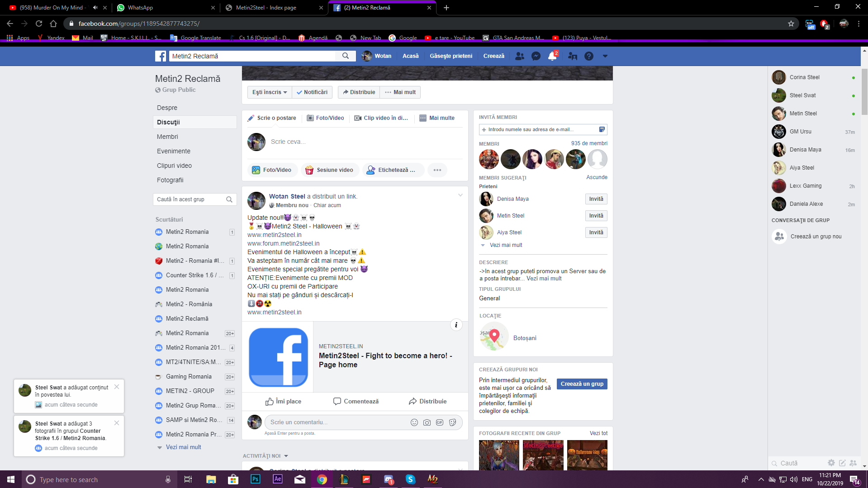Click the info icon on link preview
This screenshot has width=868, height=488.
coord(456,325)
